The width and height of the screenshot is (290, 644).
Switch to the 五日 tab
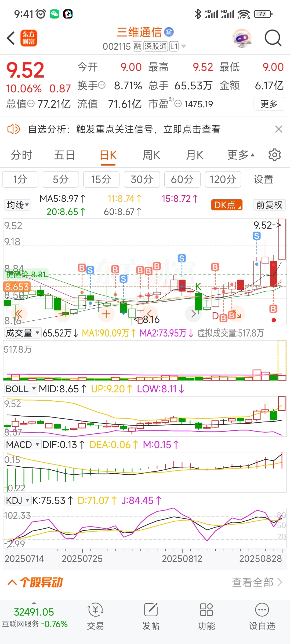[x=64, y=155]
